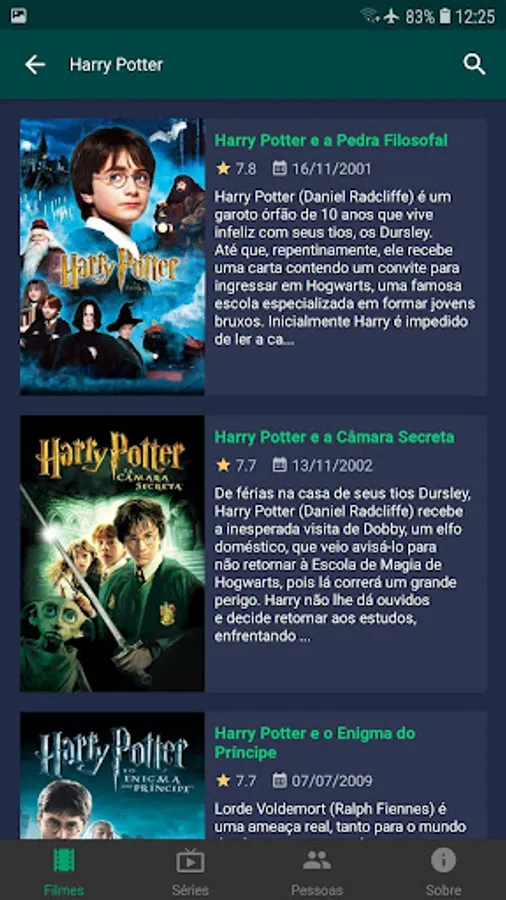The width and height of the screenshot is (506, 900).
Task: Tap star rating icon for Pedra Filosofal
Action: 223,168
